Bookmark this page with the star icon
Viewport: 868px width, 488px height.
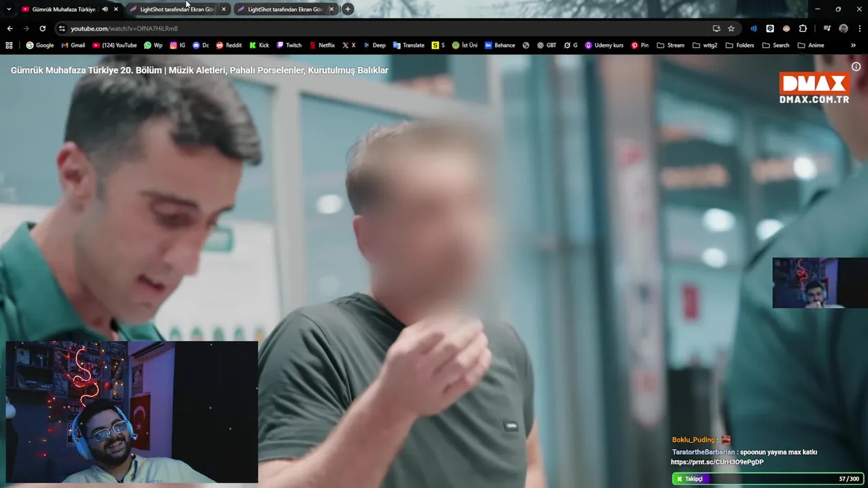[x=731, y=28]
